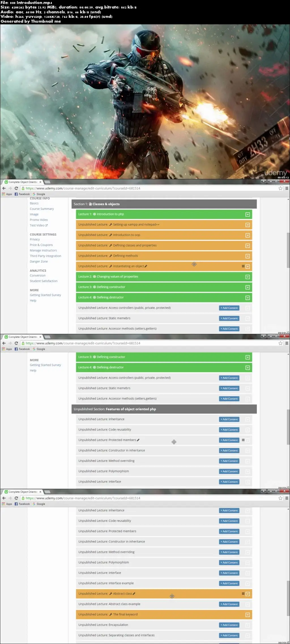Open the Promo Video page
This screenshot has width=290, height=644.
pos(39,220)
